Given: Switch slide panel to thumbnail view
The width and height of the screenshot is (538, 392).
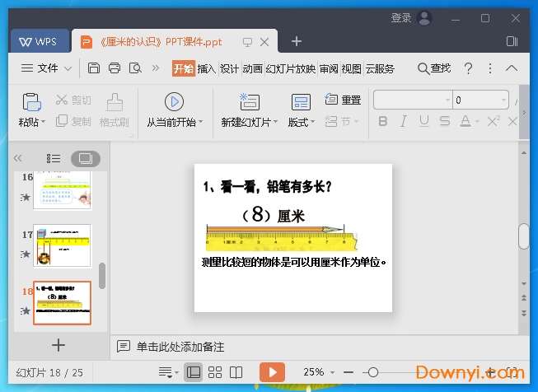Looking at the screenshot, I should coord(86,158).
